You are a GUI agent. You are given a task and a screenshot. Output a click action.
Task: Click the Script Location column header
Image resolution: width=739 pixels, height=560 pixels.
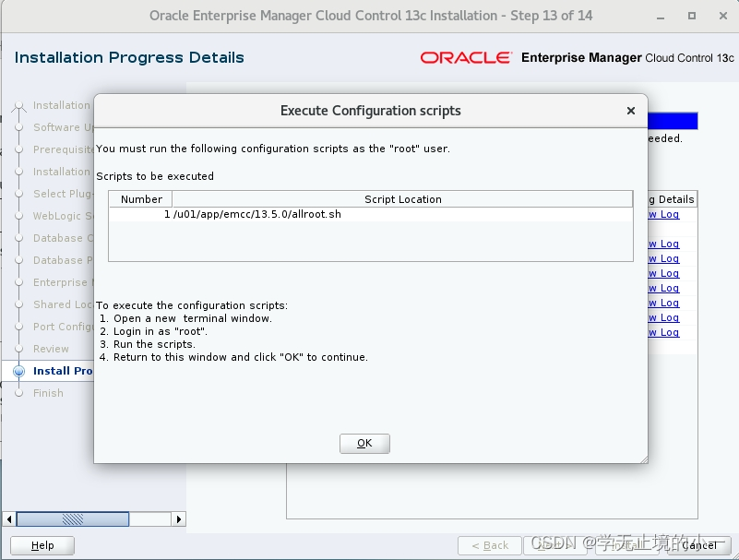(x=403, y=198)
